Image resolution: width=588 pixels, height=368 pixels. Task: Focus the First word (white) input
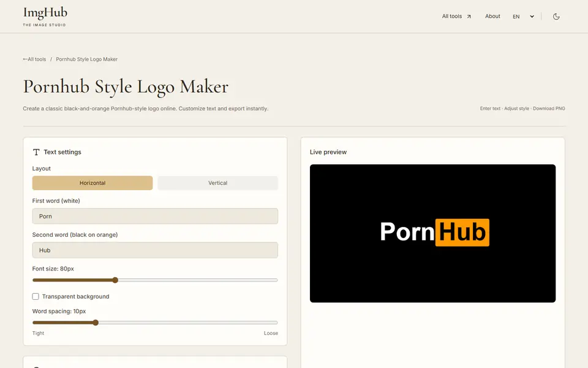[155, 217]
